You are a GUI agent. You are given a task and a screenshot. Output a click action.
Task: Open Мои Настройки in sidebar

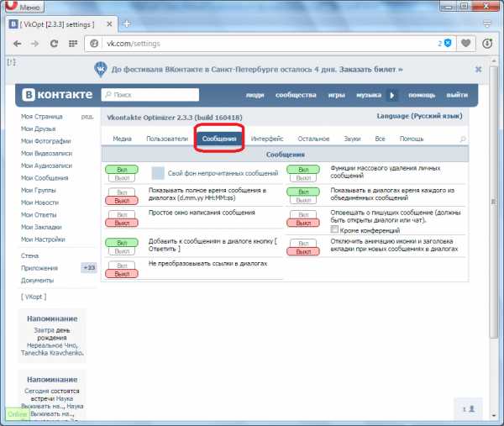pos(43,239)
